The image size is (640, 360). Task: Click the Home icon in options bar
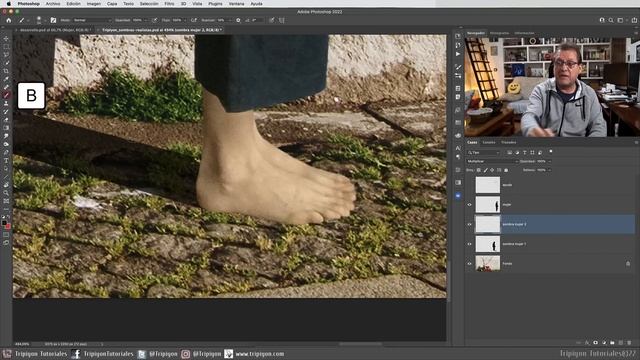[x=9, y=20]
